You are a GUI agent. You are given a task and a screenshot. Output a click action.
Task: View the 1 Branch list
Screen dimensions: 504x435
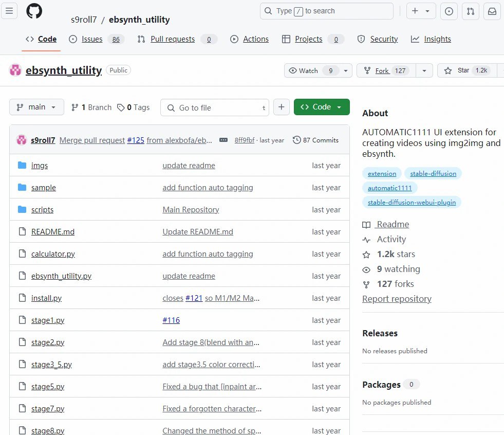point(91,107)
